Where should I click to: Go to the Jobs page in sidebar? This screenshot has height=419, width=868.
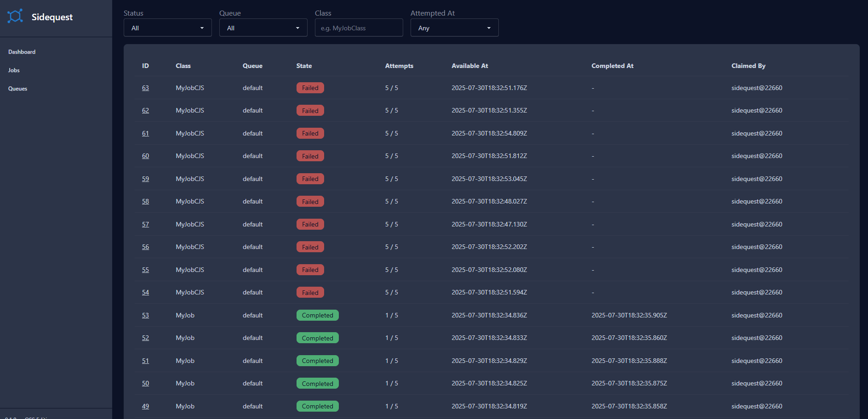14,70
